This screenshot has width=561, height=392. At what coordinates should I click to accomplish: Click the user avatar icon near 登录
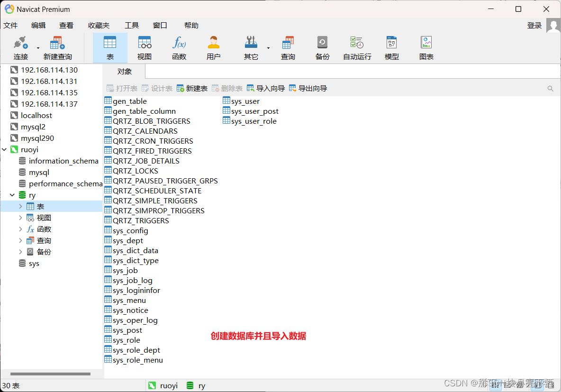[553, 26]
